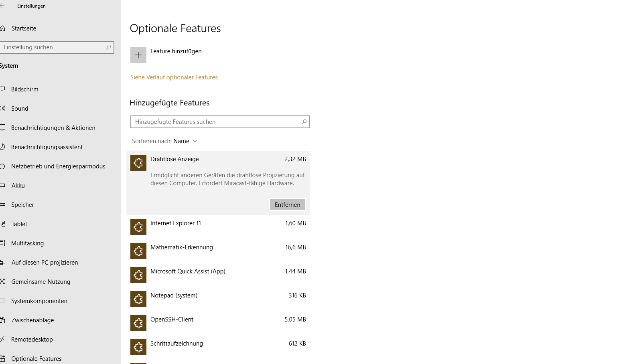Navigate to Startseite
629x364 pixels.
24,28
